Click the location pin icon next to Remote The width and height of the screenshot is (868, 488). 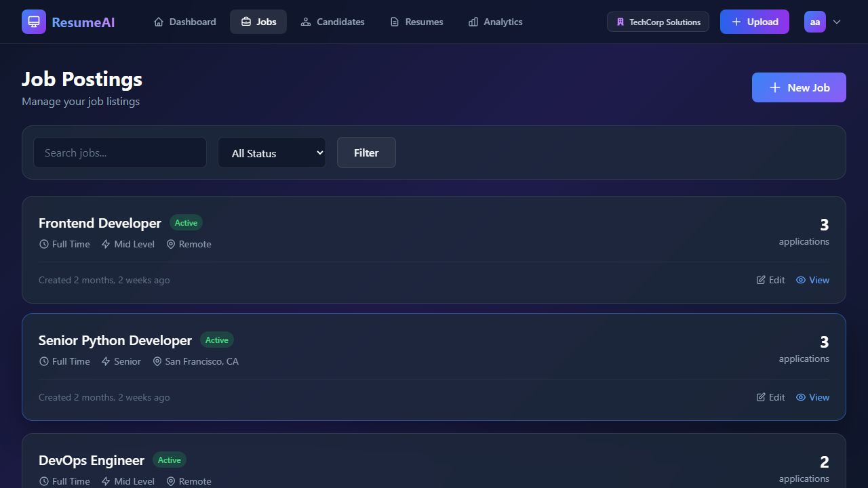(170, 243)
